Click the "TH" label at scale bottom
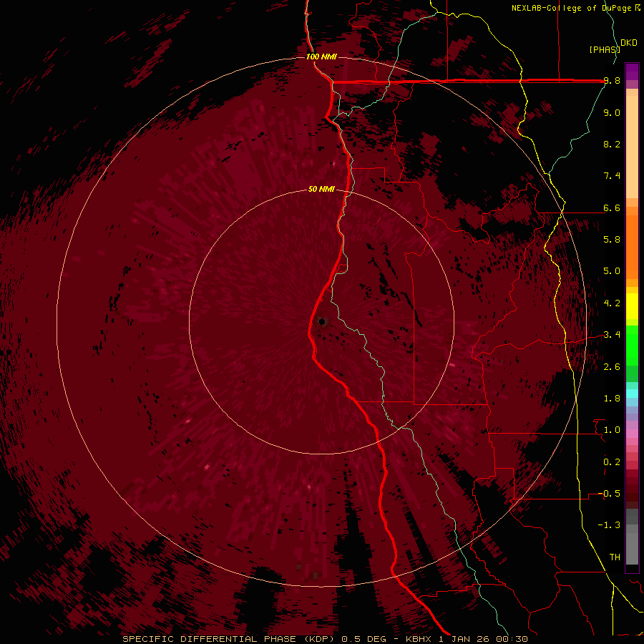The image size is (644, 644). click(x=615, y=557)
